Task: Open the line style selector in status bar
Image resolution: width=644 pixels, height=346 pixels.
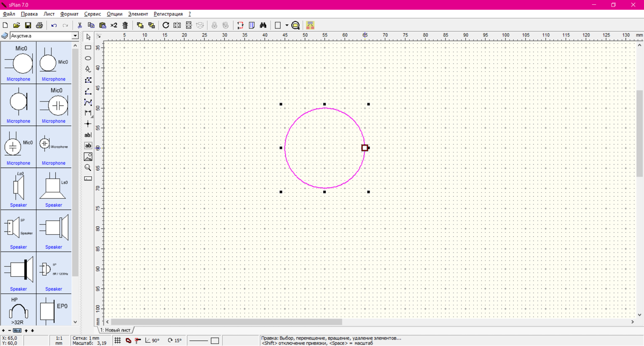Action: 199,341
